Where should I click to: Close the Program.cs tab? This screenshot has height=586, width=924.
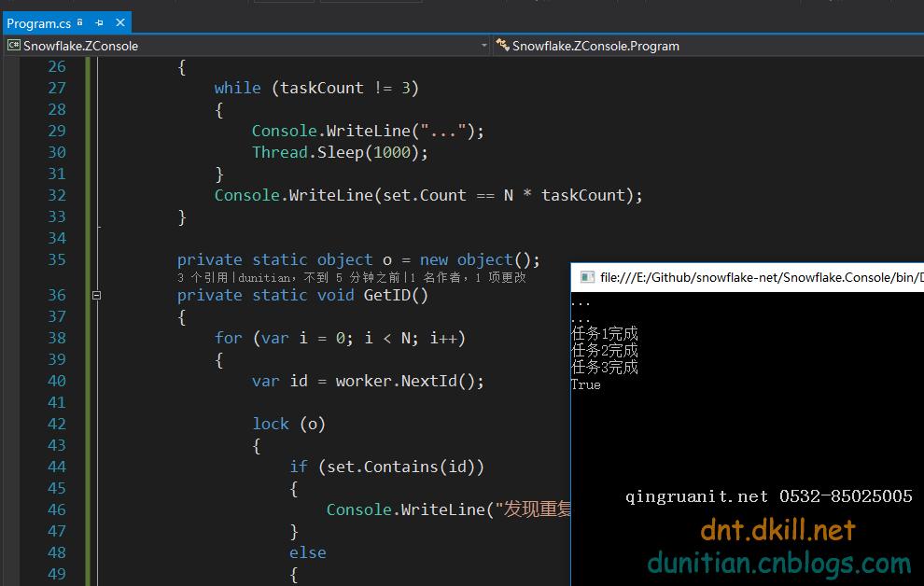[120, 22]
